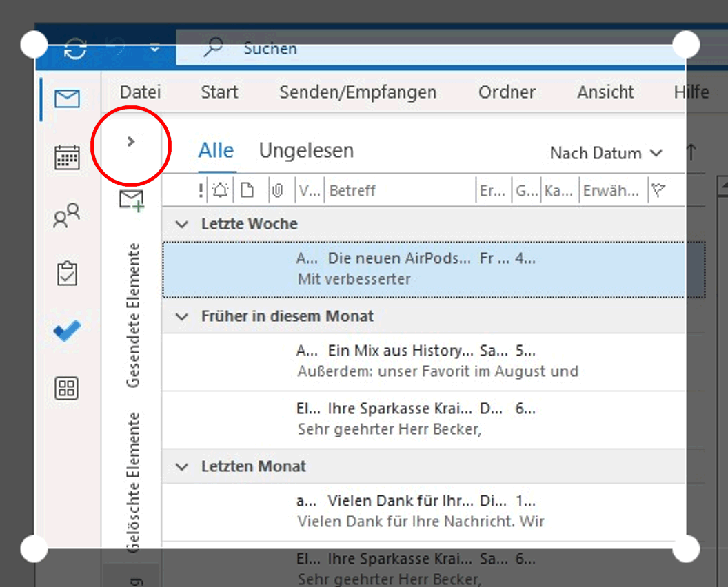Select the Ein Mix aus History email

click(x=434, y=362)
